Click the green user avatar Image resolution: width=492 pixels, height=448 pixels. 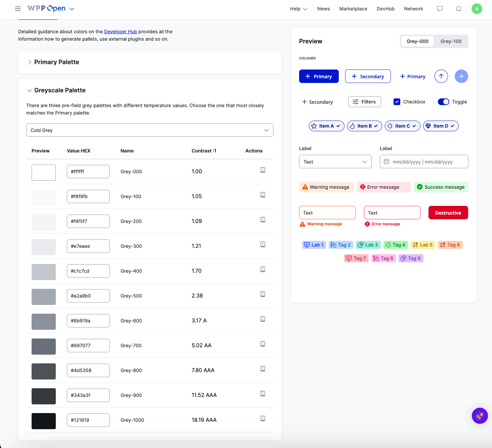[477, 9]
